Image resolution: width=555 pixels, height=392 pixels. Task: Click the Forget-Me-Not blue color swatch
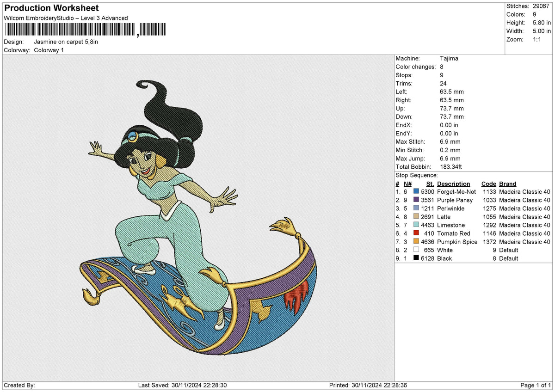tap(416, 192)
